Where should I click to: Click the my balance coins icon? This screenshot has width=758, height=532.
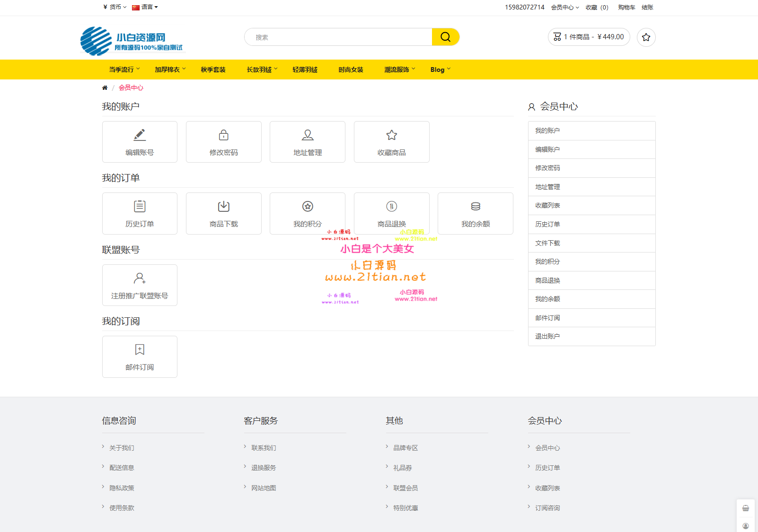point(476,207)
